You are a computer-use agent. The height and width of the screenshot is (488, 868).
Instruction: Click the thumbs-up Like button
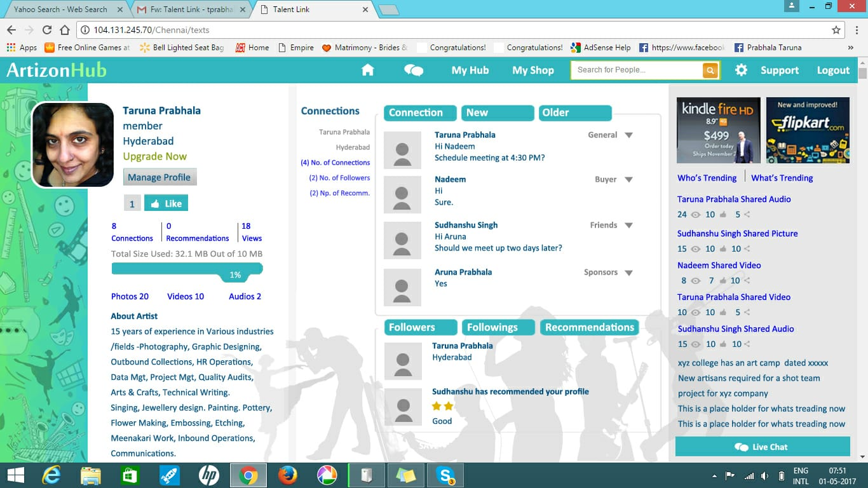[166, 203]
